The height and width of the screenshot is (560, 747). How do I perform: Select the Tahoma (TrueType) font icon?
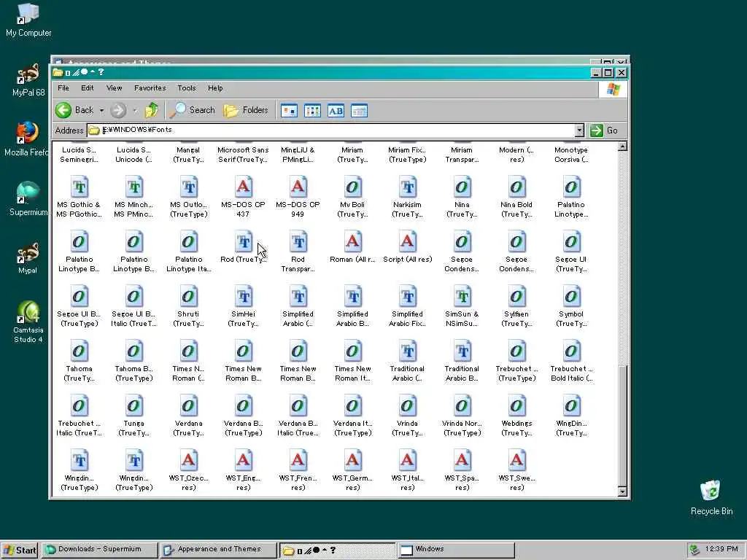(79, 351)
